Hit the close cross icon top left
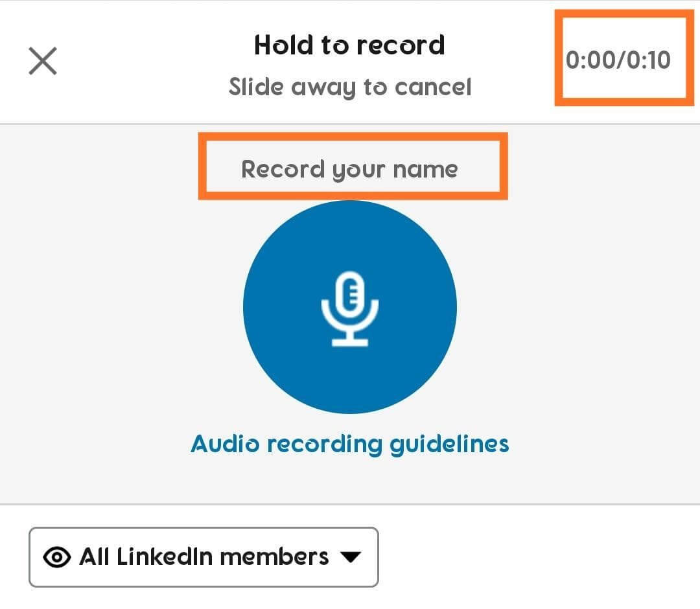Viewport: 700px width, 609px height. coord(43,61)
